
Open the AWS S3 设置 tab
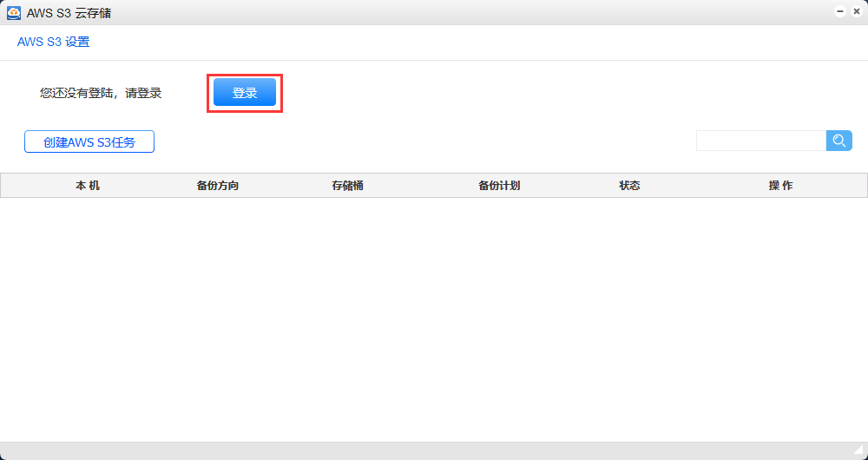point(54,42)
